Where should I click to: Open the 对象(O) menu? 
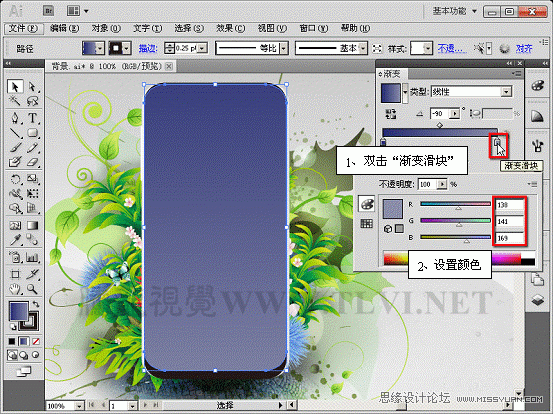click(106, 28)
